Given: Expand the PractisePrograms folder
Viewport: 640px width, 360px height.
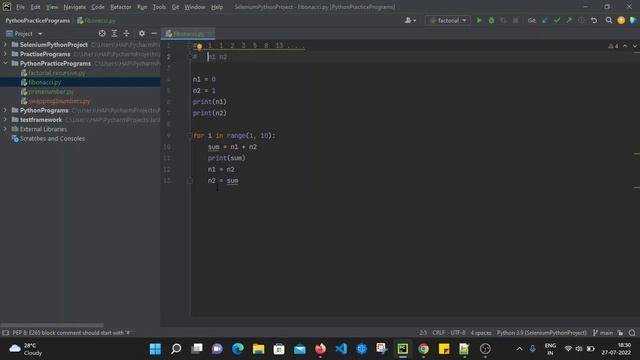Looking at the screenshot, I should pyautogui.click(x=5, y=54).
